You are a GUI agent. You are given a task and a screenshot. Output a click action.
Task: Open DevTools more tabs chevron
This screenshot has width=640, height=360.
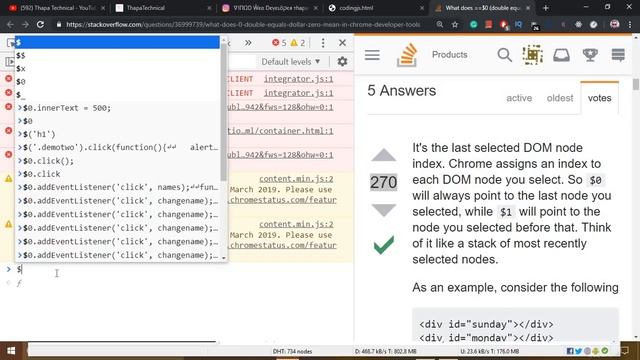tap(248, 43)
